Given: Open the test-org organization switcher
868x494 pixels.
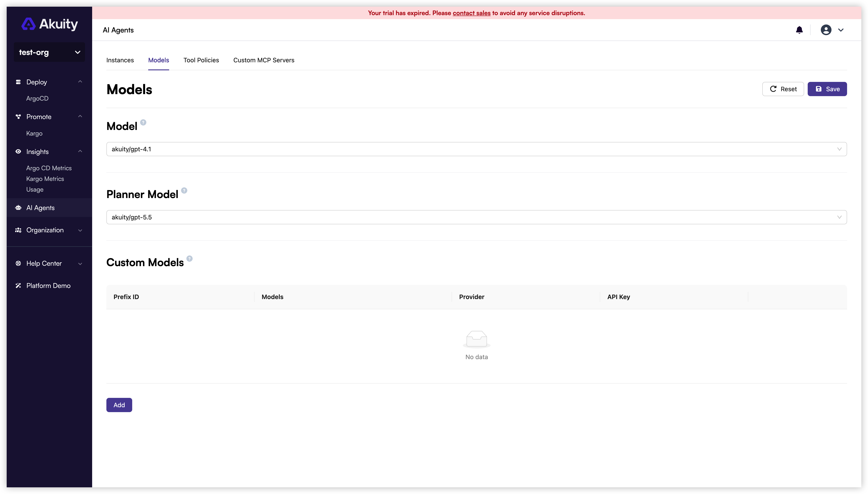Looking at the screenshot, I should pyautogui.click(x=50, y=52).
